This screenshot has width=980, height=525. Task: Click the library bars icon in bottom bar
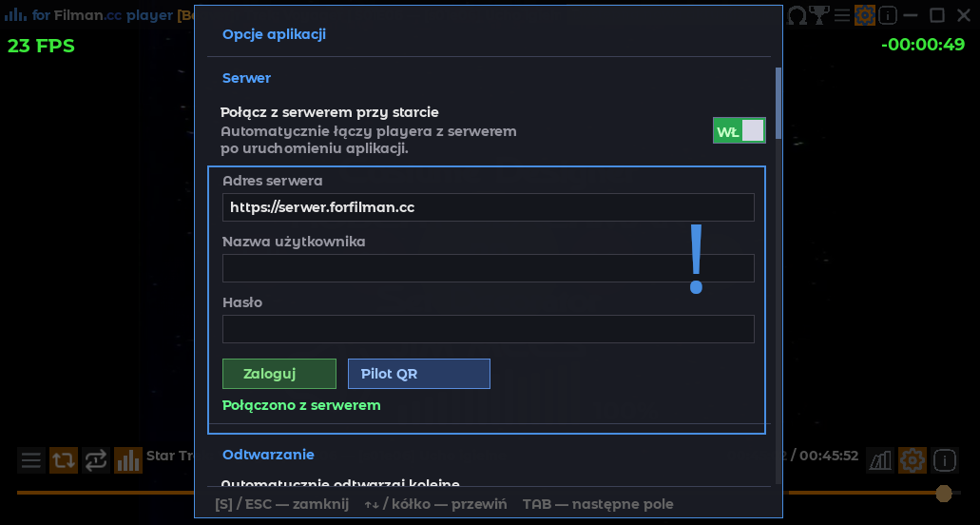click(x=880, y=460)
